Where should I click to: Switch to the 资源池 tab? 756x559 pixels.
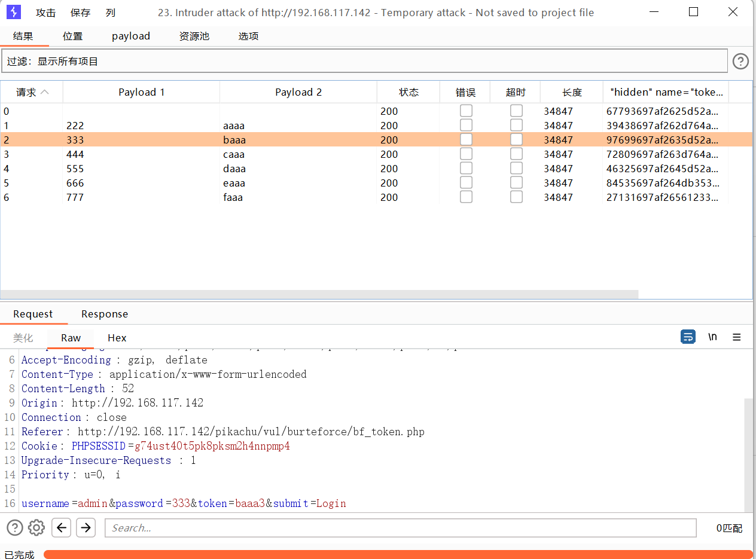click(194, 36)
